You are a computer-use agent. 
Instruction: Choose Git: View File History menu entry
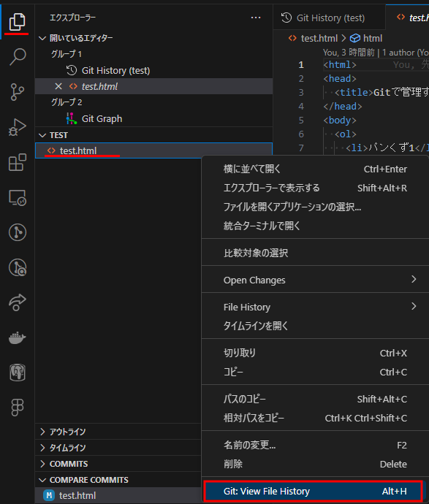click(314, 491)
